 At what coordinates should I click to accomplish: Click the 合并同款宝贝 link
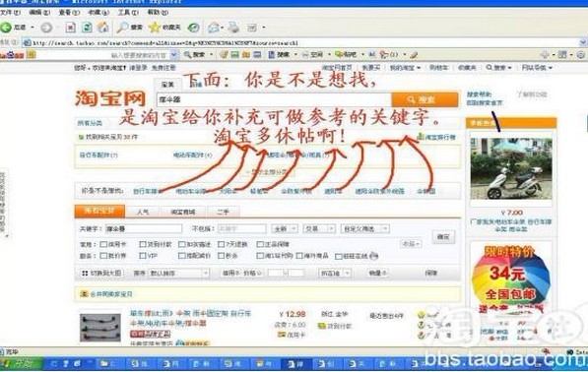tap(111, 294)
